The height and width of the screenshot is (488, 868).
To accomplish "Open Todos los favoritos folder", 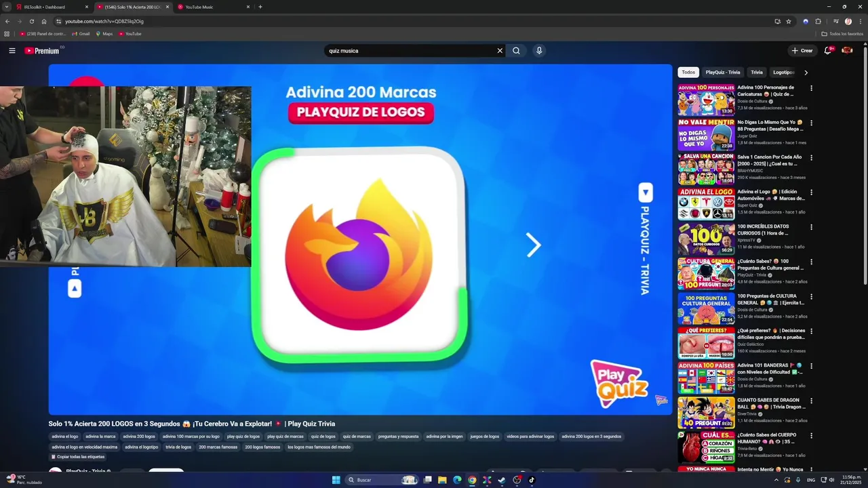I will point(842,34).
